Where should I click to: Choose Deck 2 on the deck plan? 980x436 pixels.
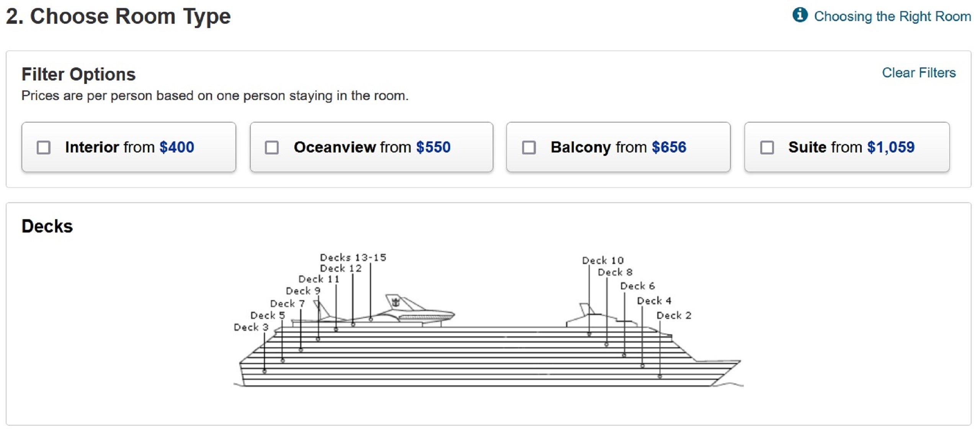pyautogui.click(x=674, y=316)
